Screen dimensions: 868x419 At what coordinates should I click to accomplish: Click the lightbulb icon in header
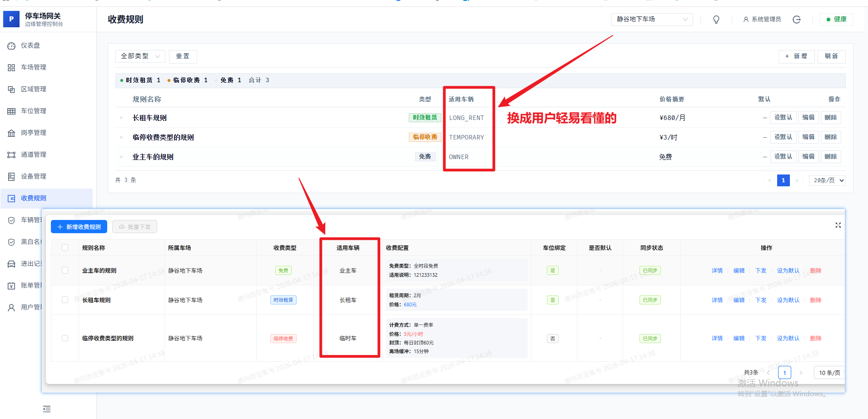(716, 20)
